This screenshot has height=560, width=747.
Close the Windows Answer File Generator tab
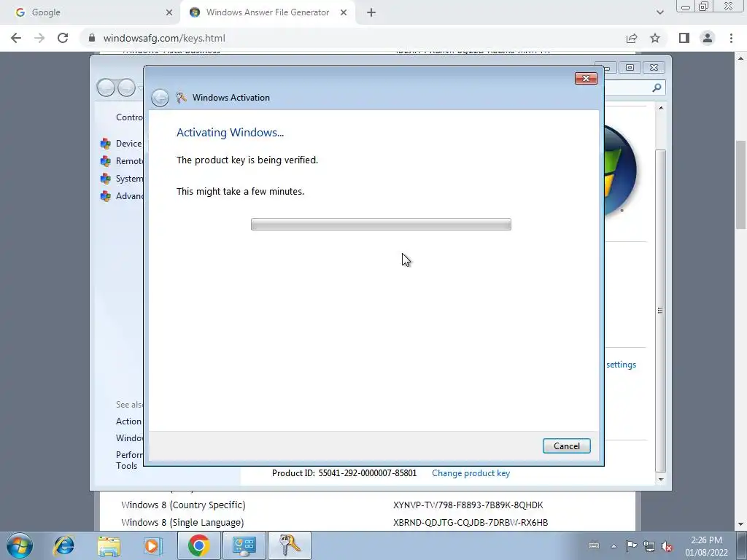tap(344, 12)
